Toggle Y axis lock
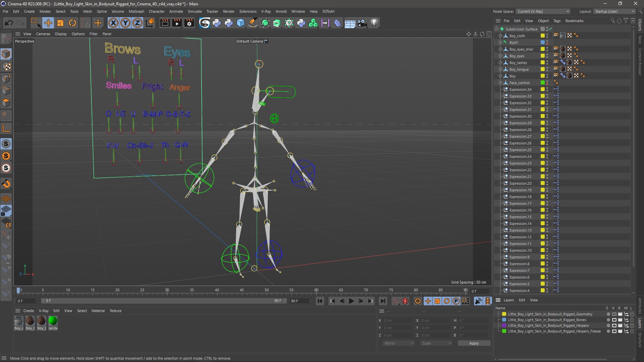 pos(125,23)
